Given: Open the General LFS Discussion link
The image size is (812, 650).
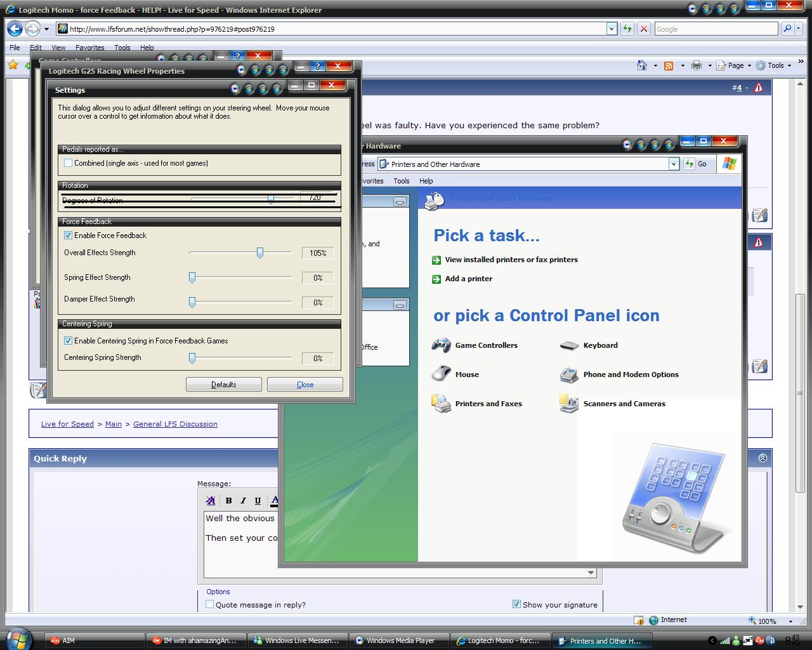Looking at the screenshot, I should 175,424.
